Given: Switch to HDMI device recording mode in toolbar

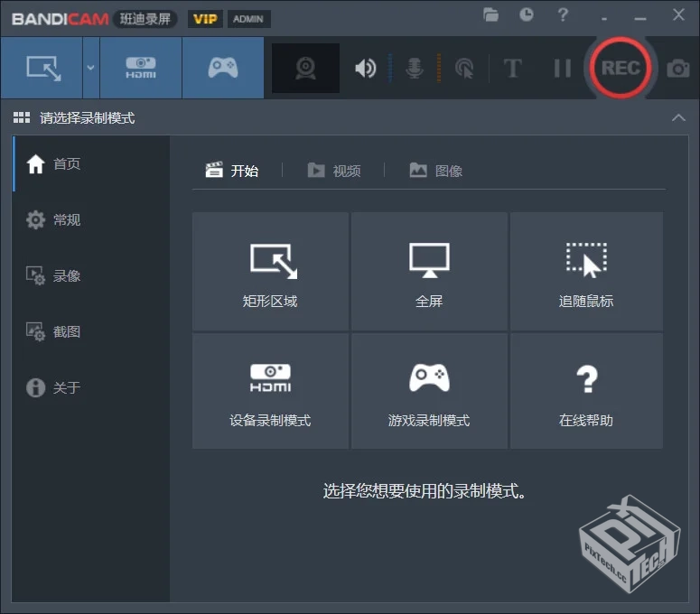Looking at the screenshot, I should coord(141,68).
